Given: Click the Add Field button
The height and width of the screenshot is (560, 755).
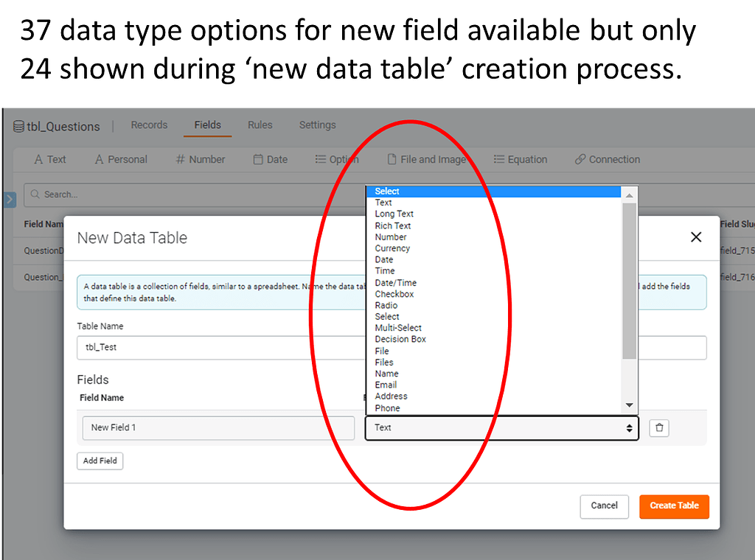Looking at the screenshot, I should pos(100,461).
